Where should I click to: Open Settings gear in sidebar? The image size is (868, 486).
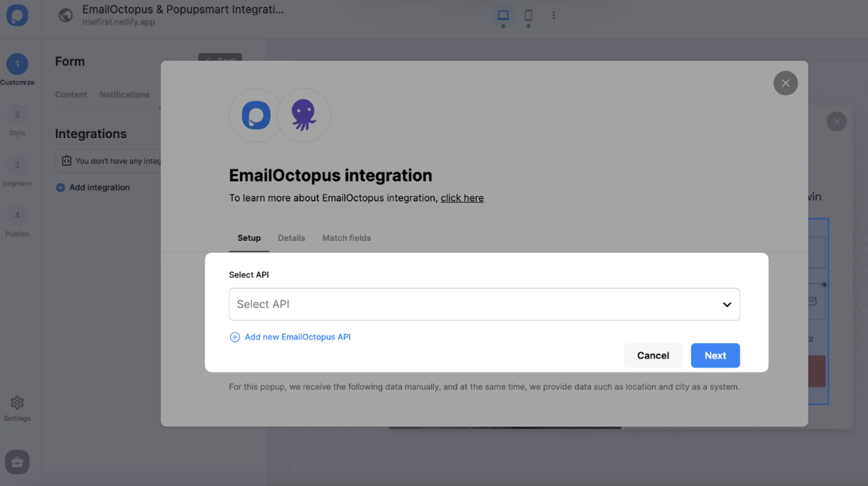(17, 408)
